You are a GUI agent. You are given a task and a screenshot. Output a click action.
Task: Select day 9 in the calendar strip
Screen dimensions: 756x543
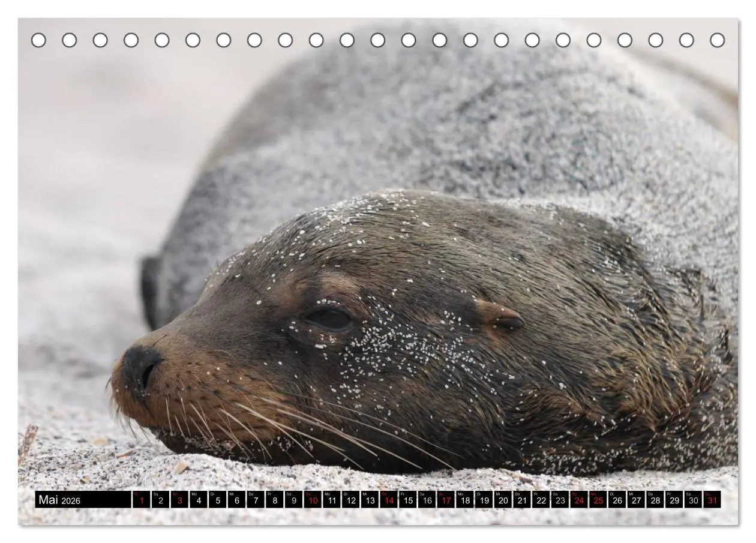(294, 499)
